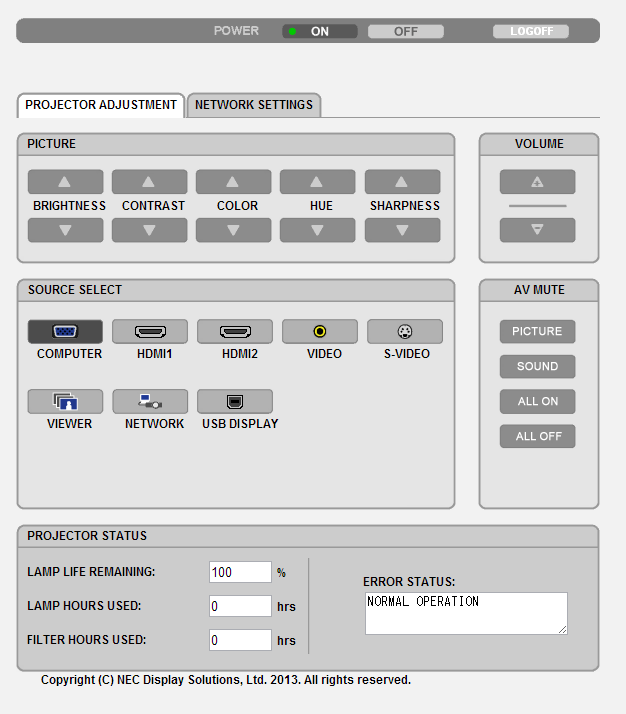Click the SOURCE SELECT panel heading

(75, 290)
